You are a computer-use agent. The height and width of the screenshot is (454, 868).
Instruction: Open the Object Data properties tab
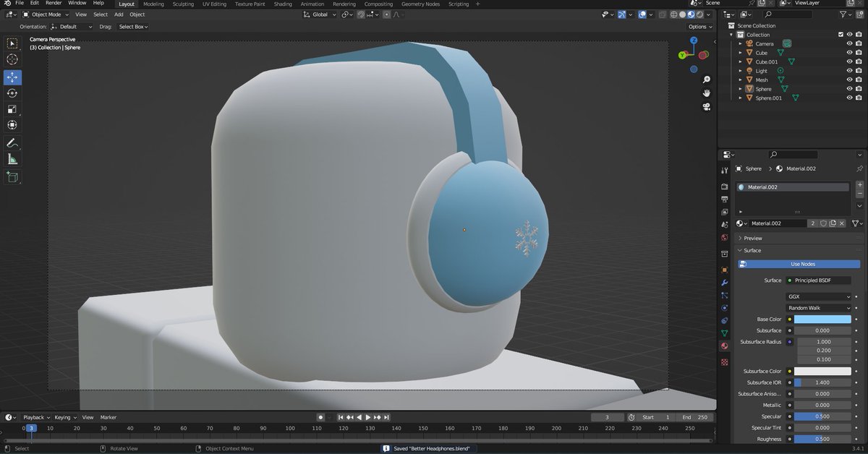click(x=725, y=333)
